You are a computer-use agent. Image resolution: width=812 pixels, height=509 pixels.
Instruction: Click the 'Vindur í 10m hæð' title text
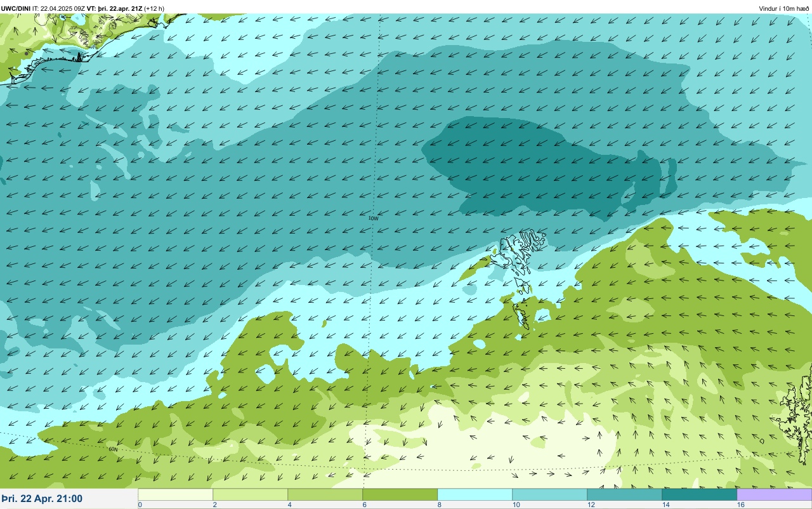(783, 8)
